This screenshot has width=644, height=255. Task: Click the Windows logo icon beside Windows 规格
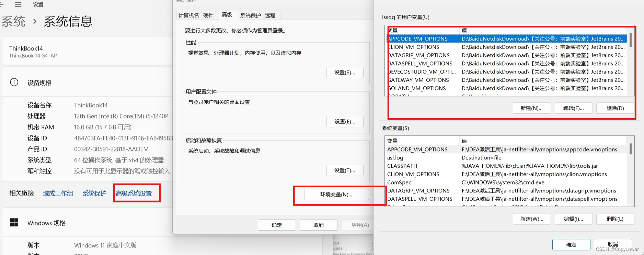coord(14,223)
